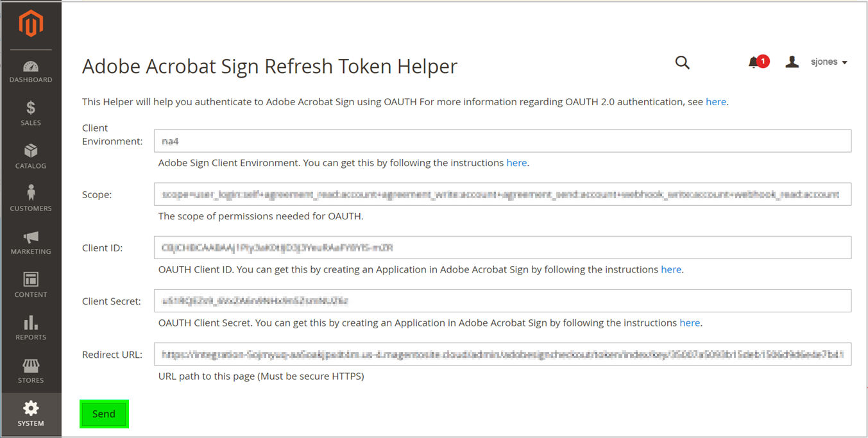Image resolution: width=868 pixels, height=438 pixels.
Task: Open the Marketing megaphone icon
Action: [x=30, y=237]
